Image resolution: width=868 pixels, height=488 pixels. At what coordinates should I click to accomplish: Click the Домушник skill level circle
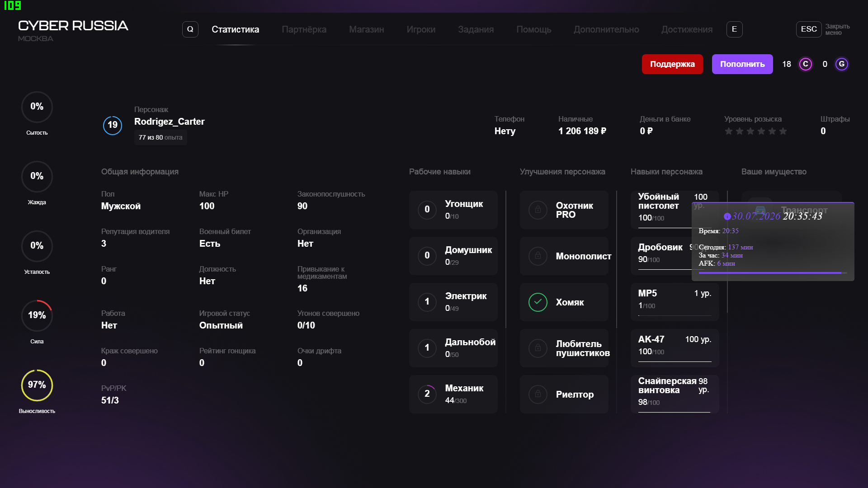(427, 256)
